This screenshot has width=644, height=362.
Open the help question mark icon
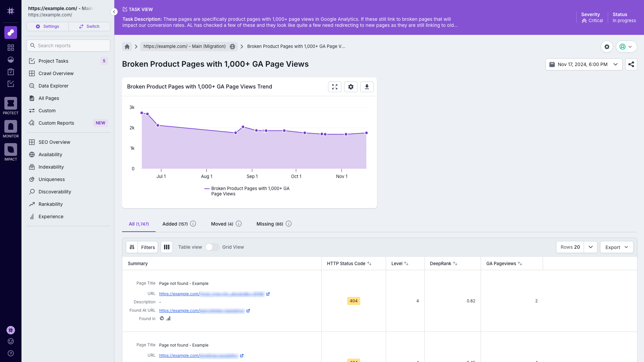click(x=11, y=353)
